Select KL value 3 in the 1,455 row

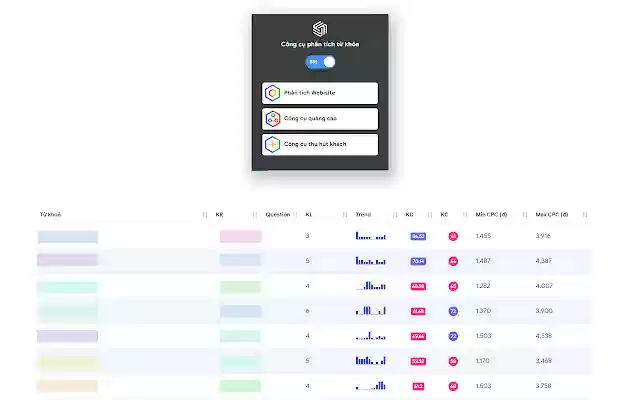307,236
